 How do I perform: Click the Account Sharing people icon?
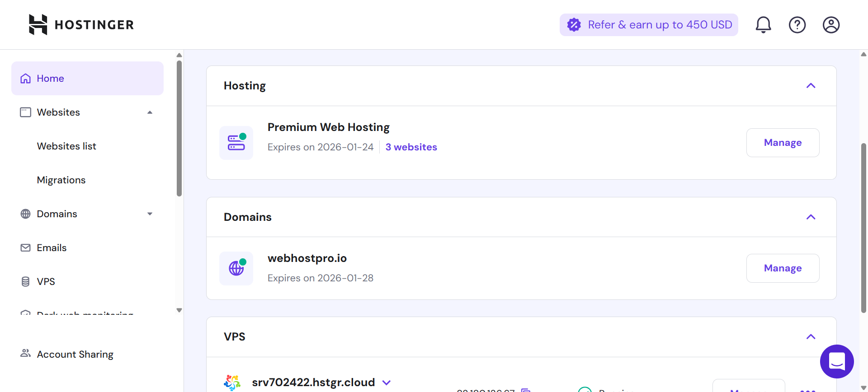(x=26, y=354)
